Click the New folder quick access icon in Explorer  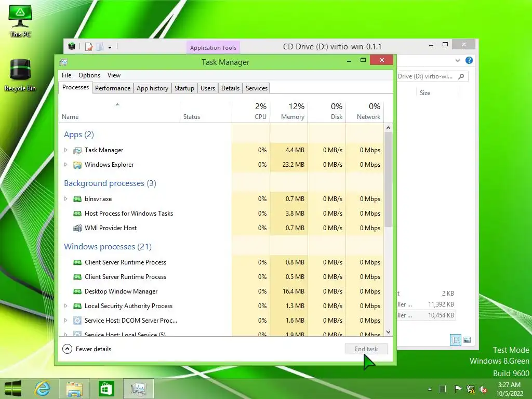(x=100, y=47)
